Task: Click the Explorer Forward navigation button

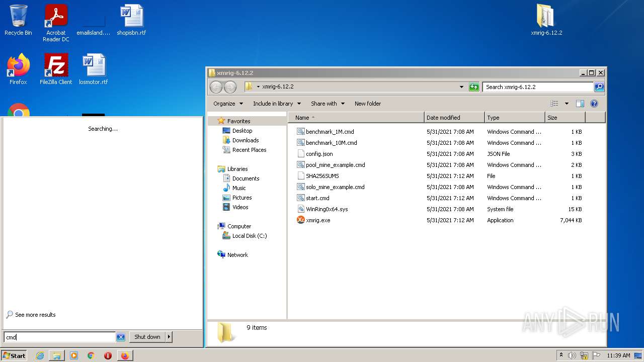Action: [230, 87]
